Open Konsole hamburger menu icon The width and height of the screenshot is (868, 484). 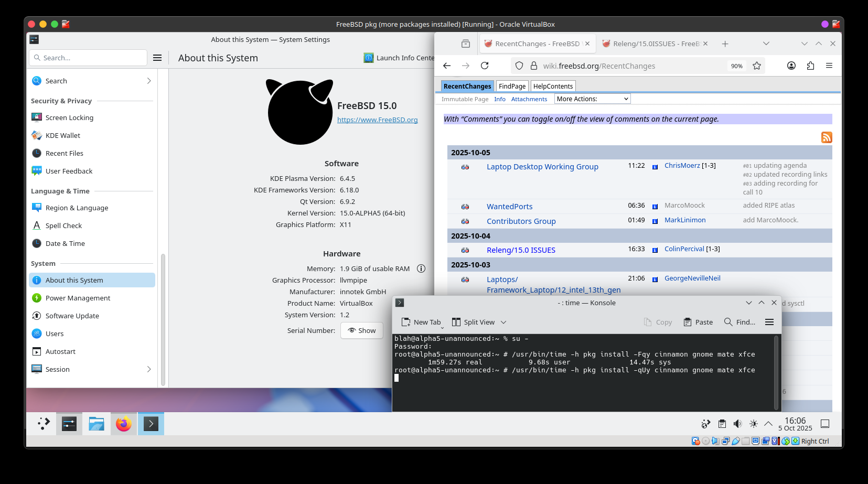[769, 322]
